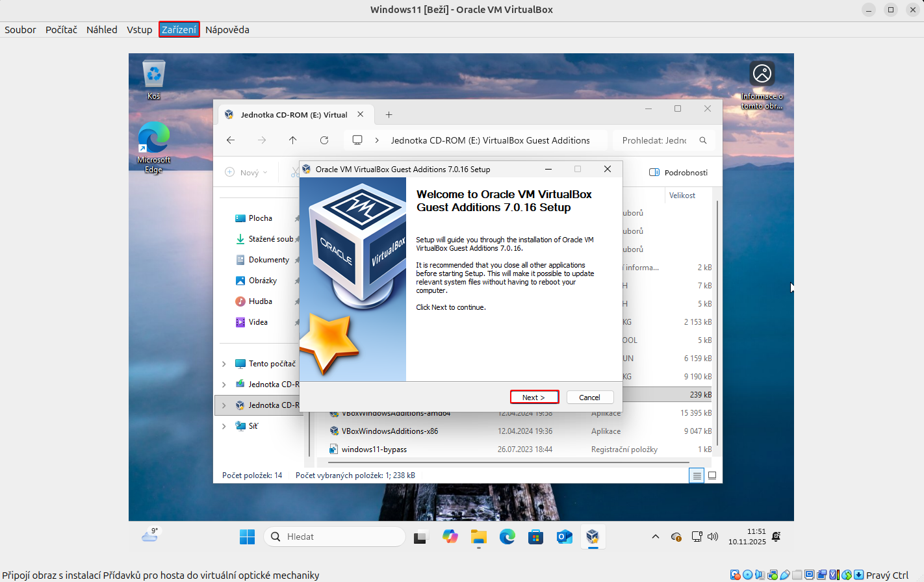Image resolution: width=924 pixels, height=582 pixels.
Task: Click the audio status icon in VM status bar
Action: point(758,575)
